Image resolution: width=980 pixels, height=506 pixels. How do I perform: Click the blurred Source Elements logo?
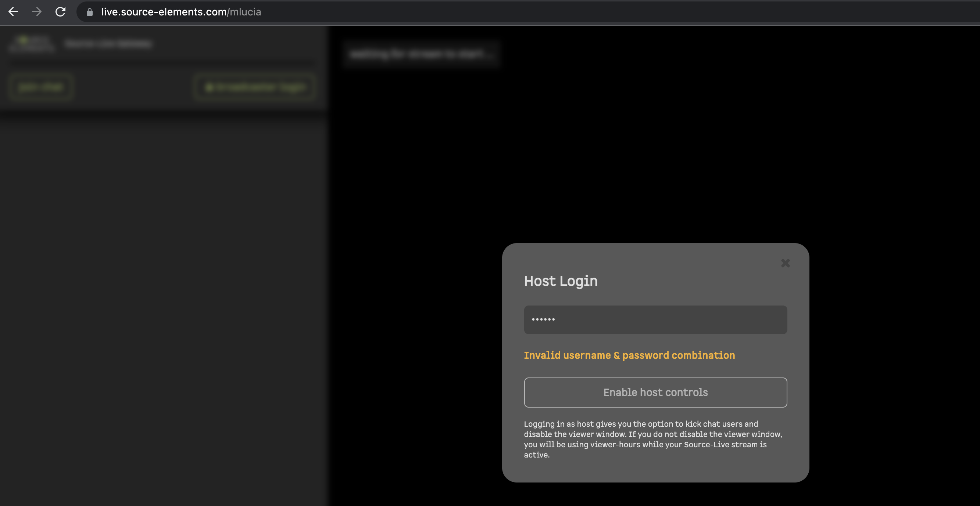[x=31, y=44]
